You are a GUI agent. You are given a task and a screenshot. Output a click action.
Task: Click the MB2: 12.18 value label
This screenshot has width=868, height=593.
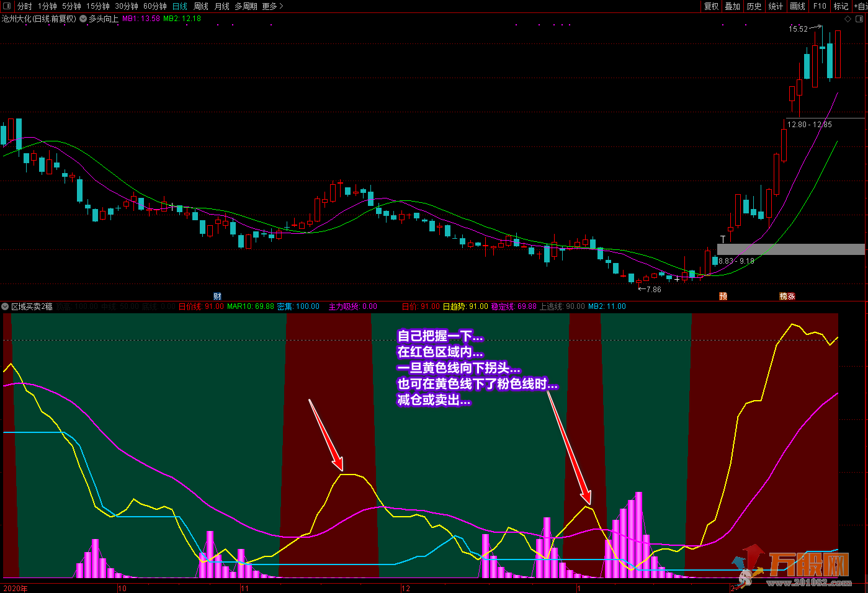click(x=182, y=19)
